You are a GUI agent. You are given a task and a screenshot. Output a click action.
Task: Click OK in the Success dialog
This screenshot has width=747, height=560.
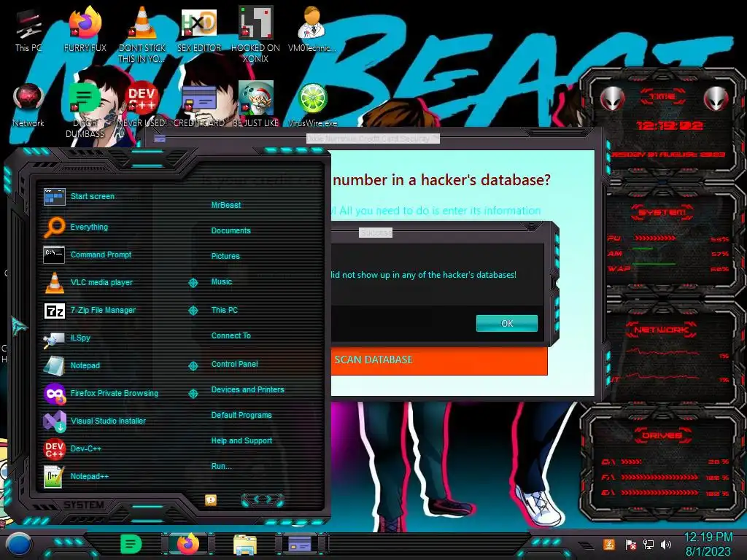coord(507,323)
